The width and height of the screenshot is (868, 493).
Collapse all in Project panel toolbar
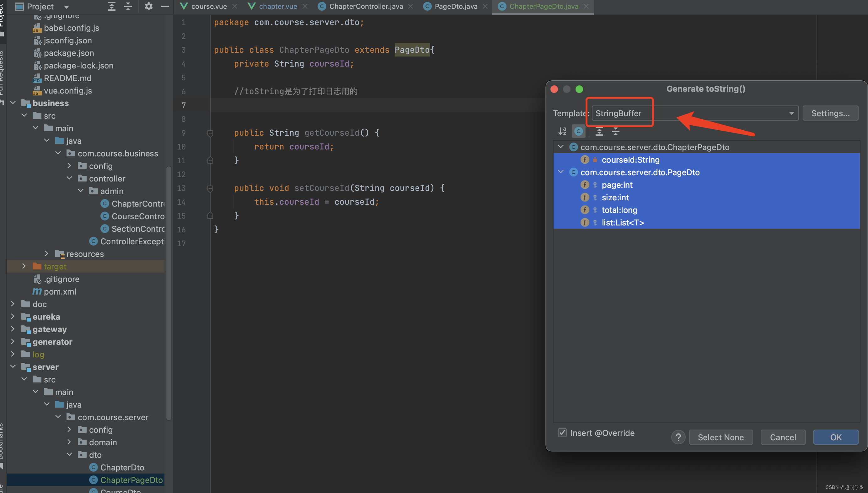(128, 6)
